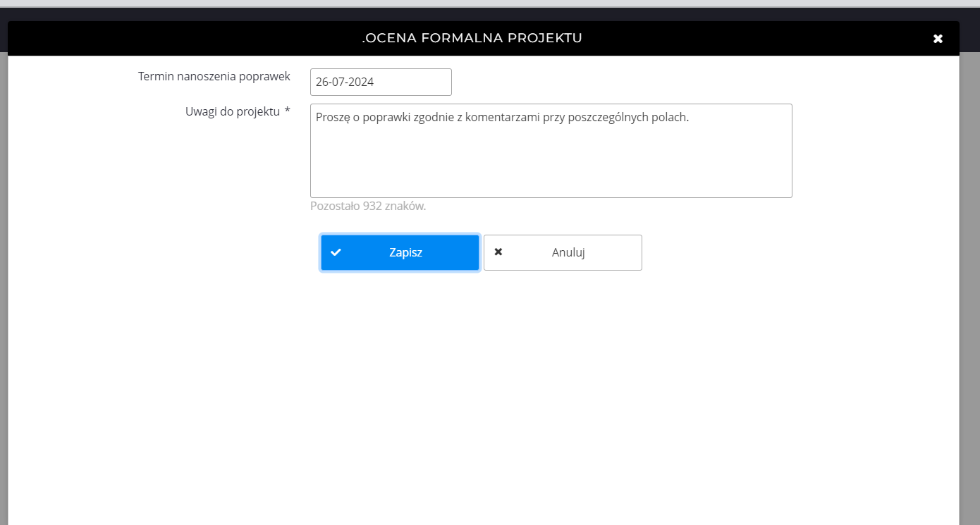Close the Ocena formalna projektu dialog
The width and height of the screenshot is (980, 525).
938,39
